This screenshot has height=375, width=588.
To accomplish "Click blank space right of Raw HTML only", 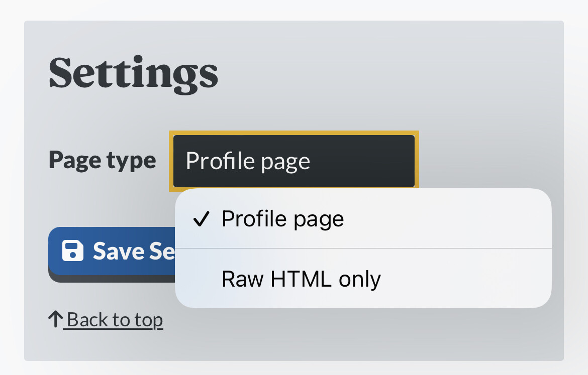I will [x=465, y=278].
